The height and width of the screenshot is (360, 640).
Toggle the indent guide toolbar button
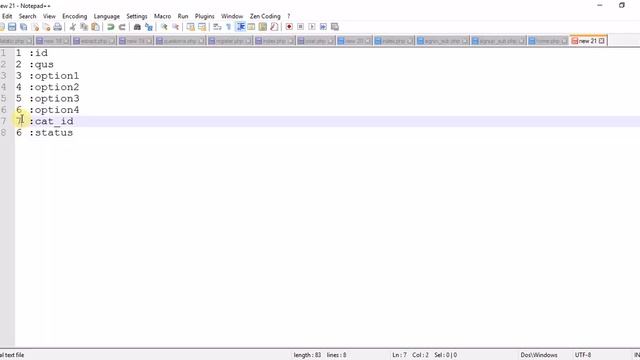240,27
